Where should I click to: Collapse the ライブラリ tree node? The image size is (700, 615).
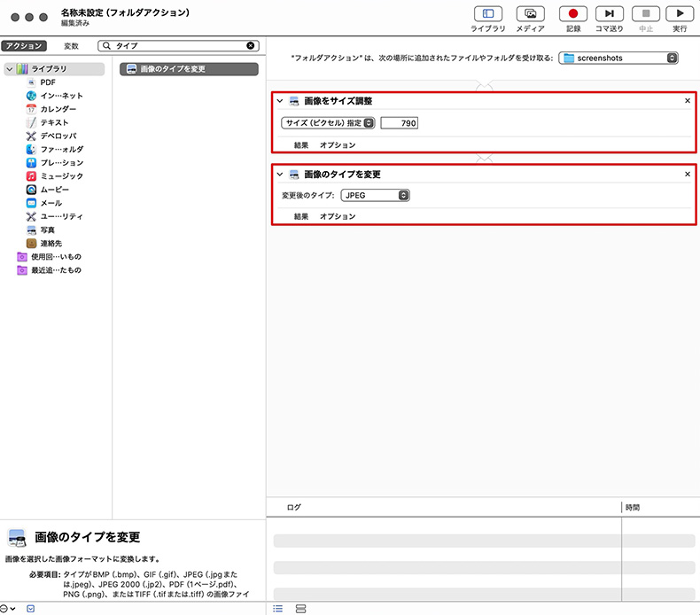coord(10,69)
